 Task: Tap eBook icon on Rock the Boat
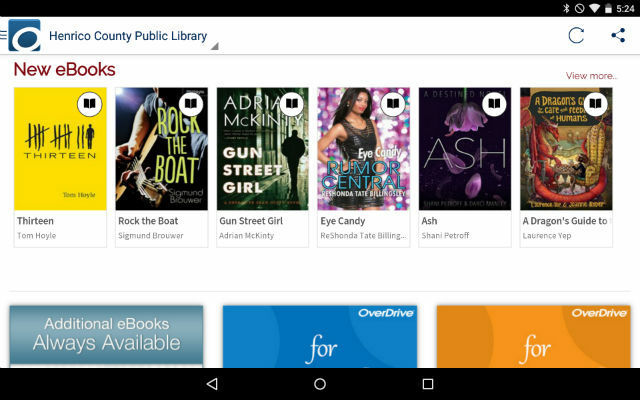click(191, 104)
